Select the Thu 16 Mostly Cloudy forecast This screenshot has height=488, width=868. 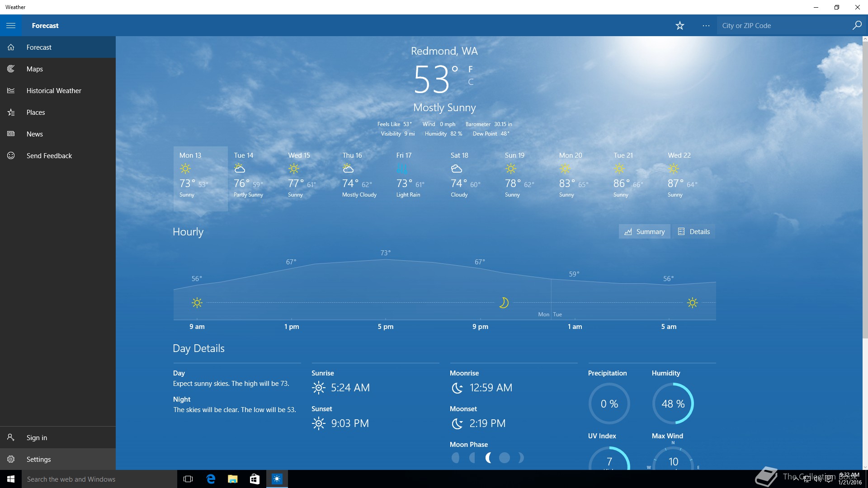pyautogui.click(x=363, y=178)
